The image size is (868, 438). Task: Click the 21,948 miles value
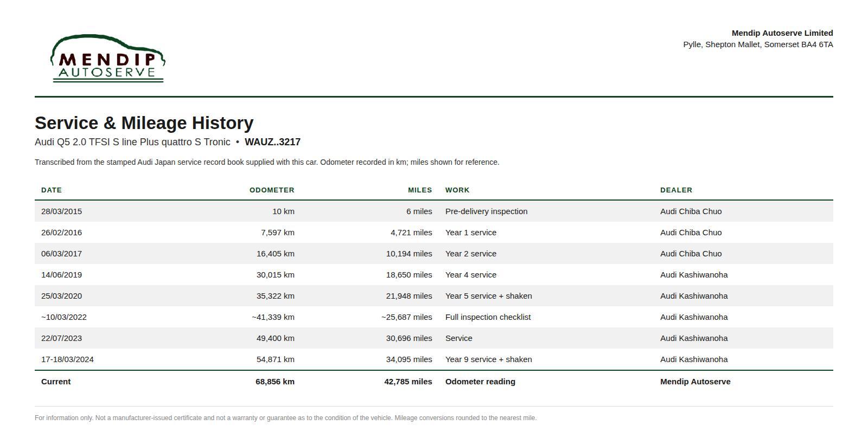(409, 296)
